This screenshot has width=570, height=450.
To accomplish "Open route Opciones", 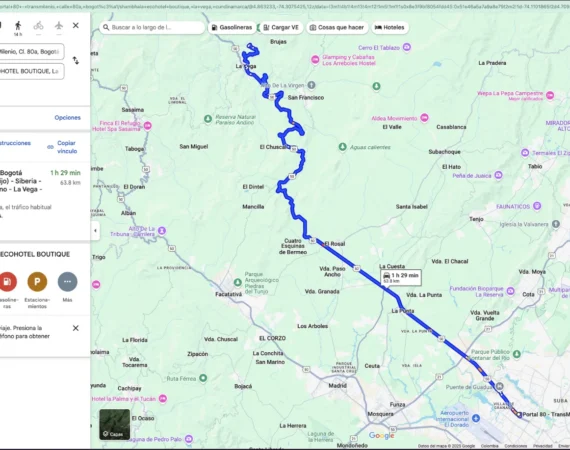I will click(x=68, y=117).
